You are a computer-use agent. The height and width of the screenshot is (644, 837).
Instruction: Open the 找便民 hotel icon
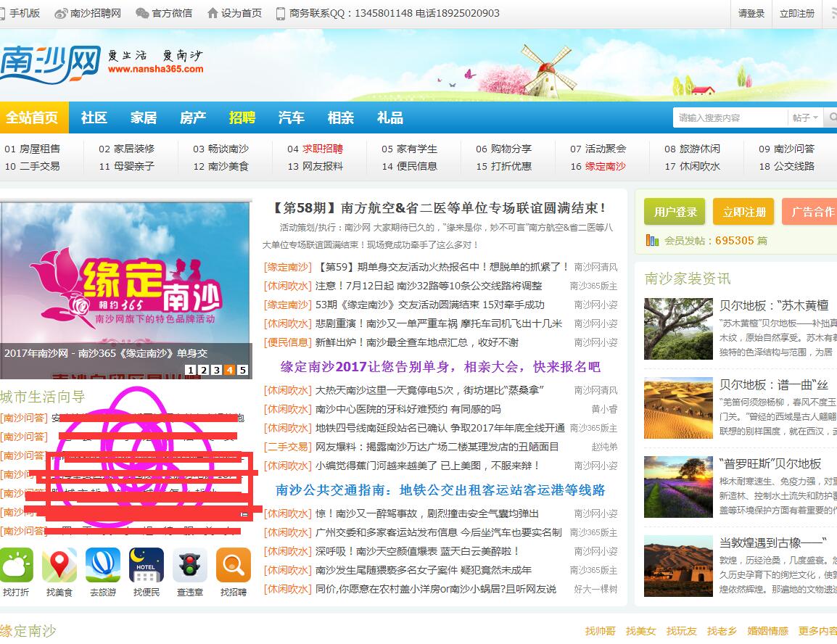coord(147,565)
